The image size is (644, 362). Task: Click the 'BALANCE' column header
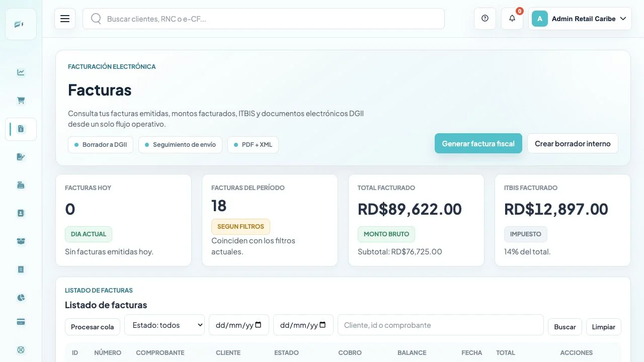(412, 353)
